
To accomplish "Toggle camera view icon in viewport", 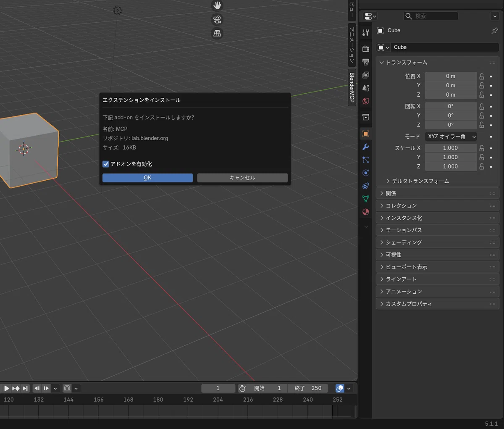I will pyautogui.click(x=217, y=19).
